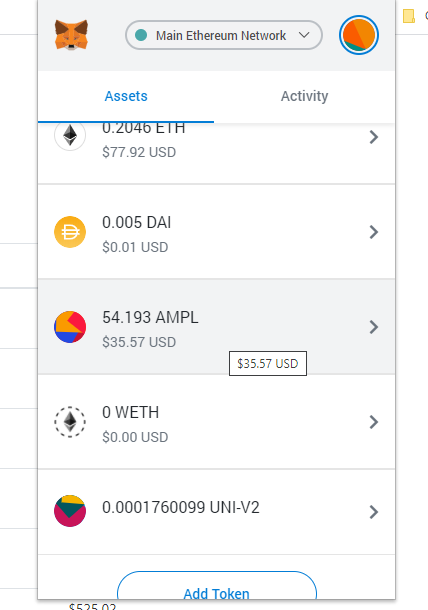
Task: Click the yellow DAI token icon
Action: tap(70, 232)
